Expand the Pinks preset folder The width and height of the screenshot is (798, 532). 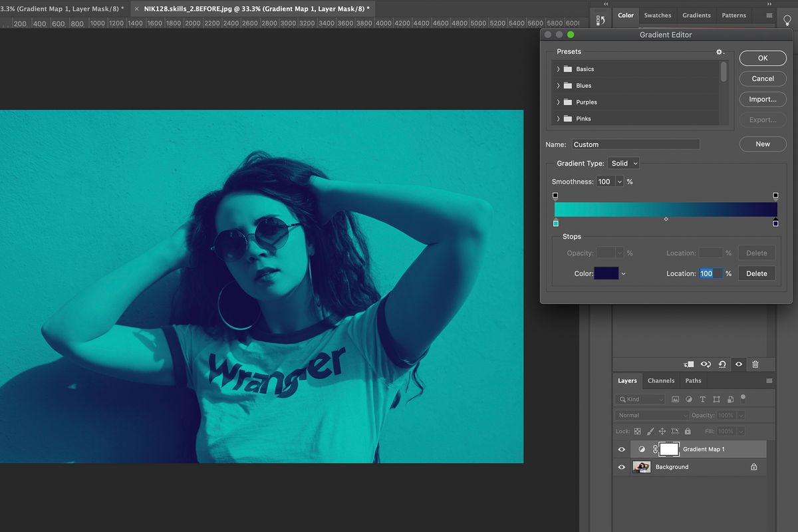(558, 119)
